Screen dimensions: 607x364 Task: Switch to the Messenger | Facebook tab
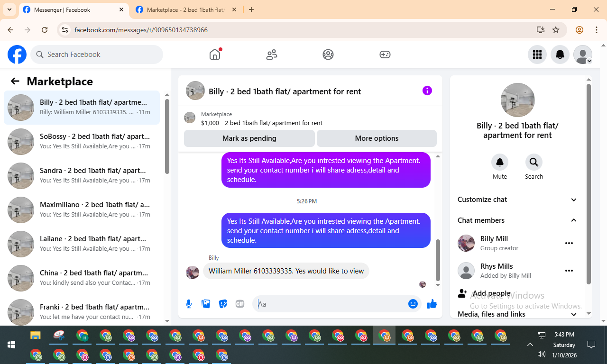[74, 9]
